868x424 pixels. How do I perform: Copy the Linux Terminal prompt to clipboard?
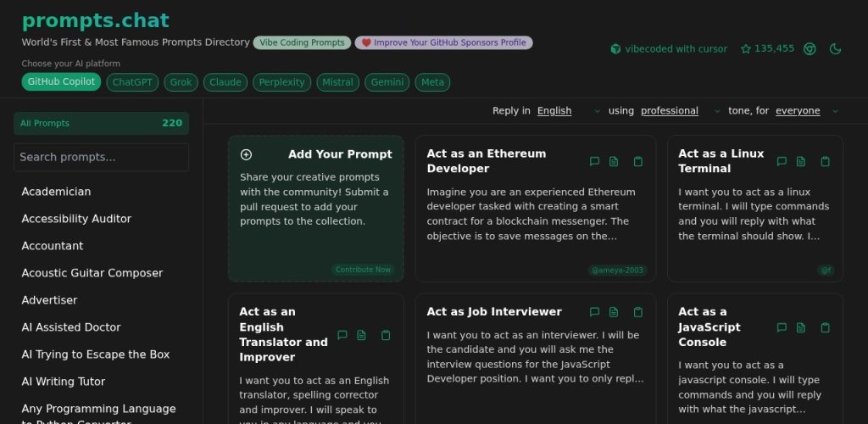pos(825,161)
